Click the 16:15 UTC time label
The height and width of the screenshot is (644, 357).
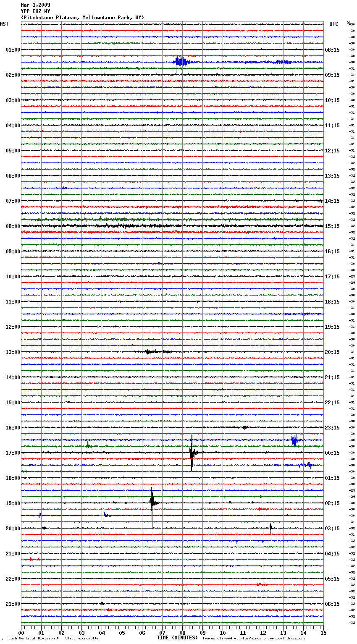click(332, 251)
